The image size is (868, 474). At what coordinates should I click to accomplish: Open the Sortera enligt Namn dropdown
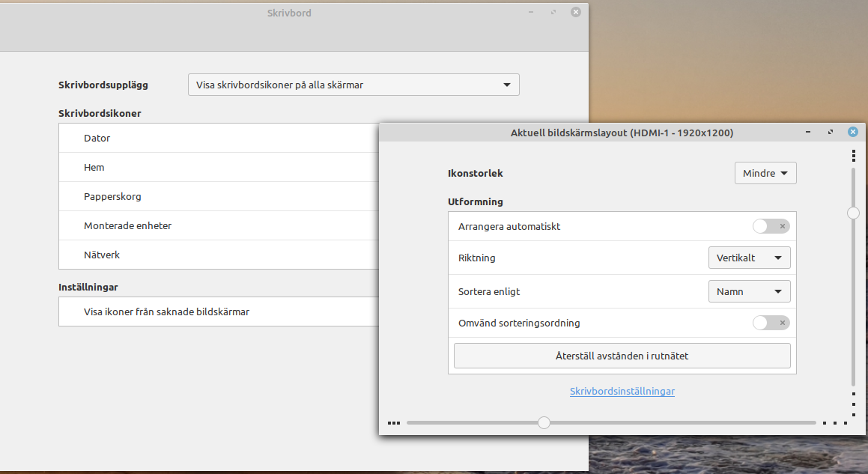click(x=749, y=291)
